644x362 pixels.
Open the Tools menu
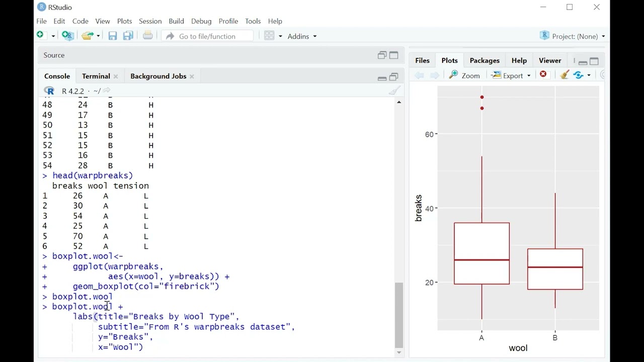coord(253,21)
